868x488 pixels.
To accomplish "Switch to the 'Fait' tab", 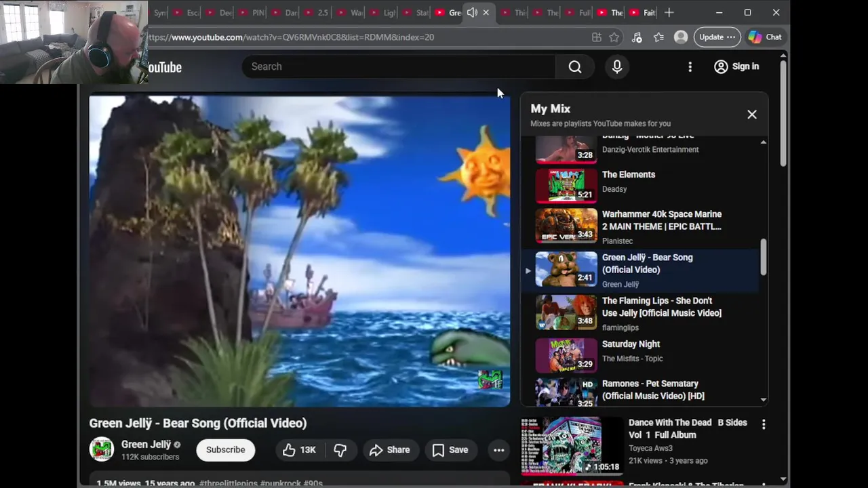I will 642,12.
